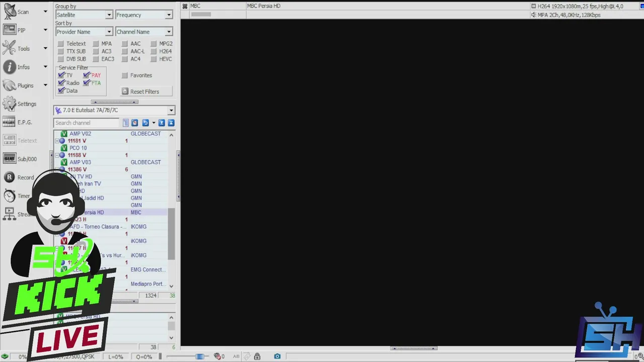Collapse the 11181 V transponder group

[x=57, y=141]
